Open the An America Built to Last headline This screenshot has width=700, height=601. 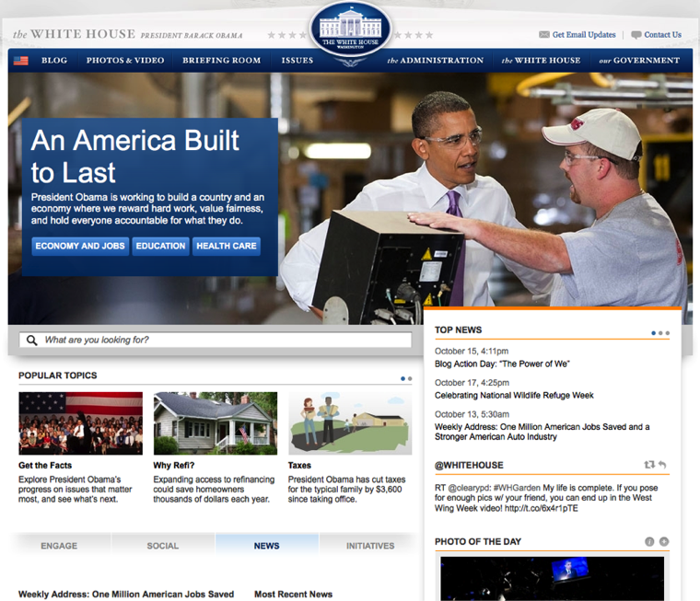click(135, 156)
